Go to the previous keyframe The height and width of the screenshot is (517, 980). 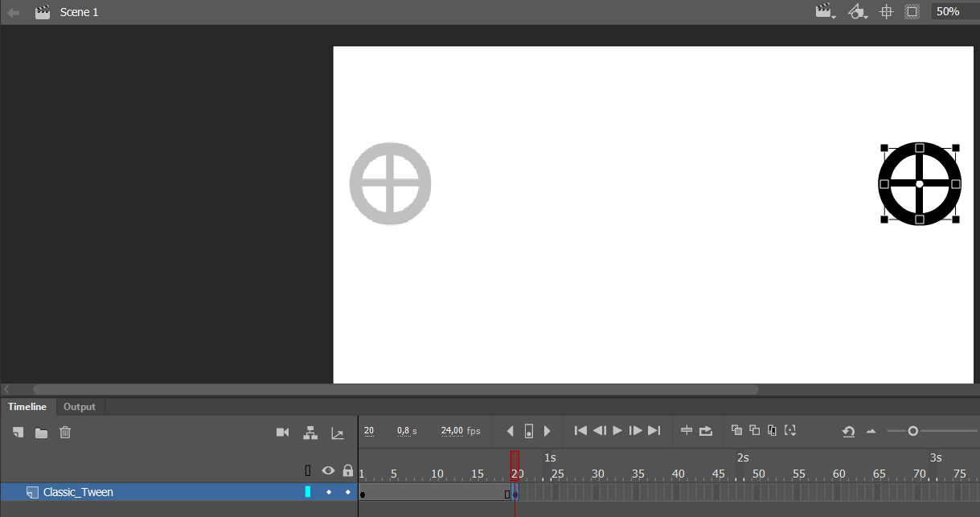click(510, 432)
